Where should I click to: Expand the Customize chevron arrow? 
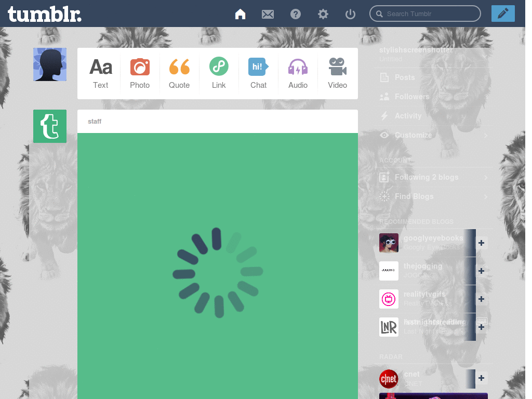pos(486,136)
